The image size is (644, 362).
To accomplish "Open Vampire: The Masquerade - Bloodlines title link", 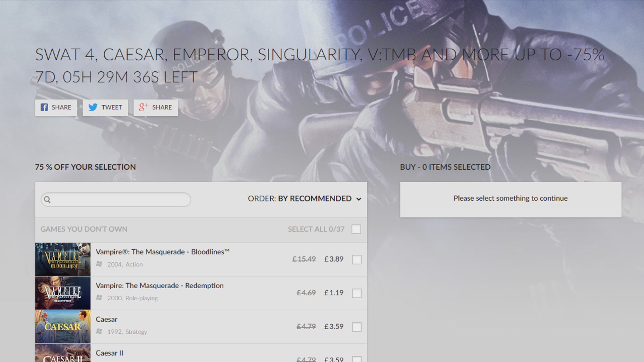I will (163, 252).
